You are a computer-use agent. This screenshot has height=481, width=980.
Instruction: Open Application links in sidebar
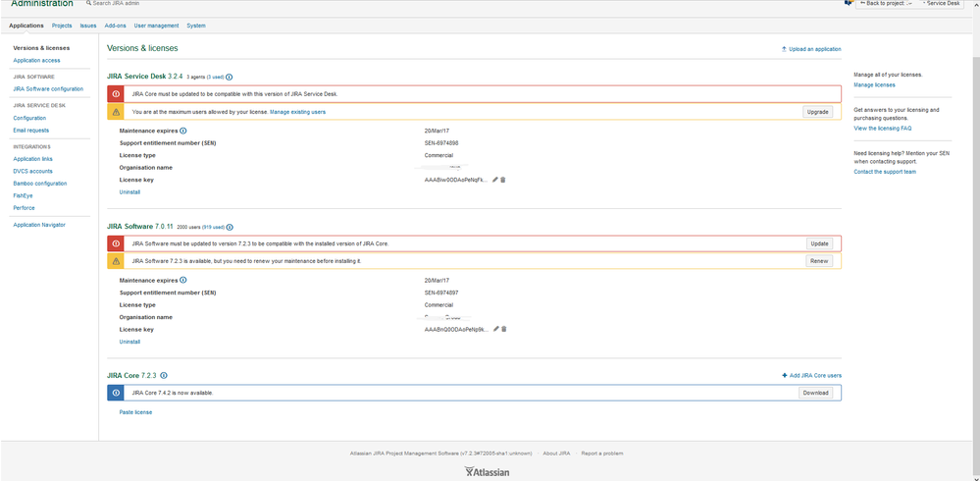(33, 159)
